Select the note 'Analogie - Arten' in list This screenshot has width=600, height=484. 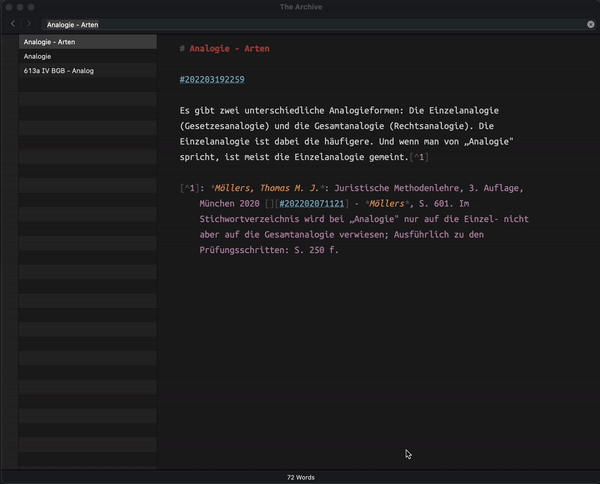88,42
